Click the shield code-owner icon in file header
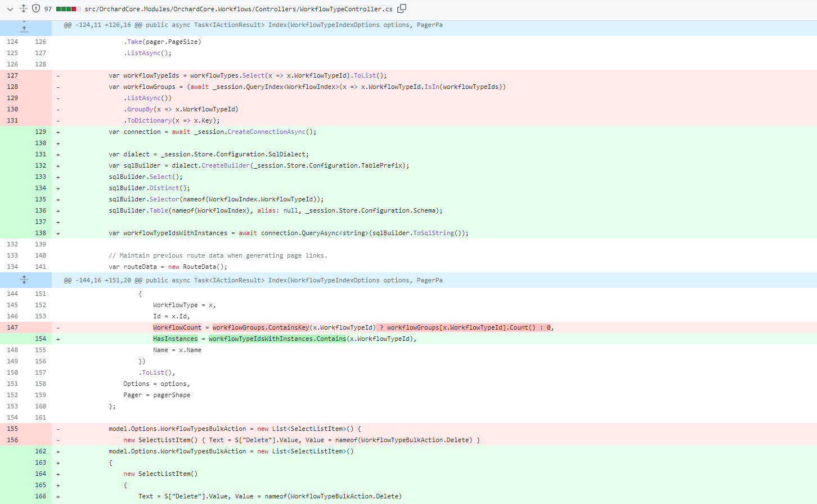Viewport: 817px width, 504px height. click(36, 8)
